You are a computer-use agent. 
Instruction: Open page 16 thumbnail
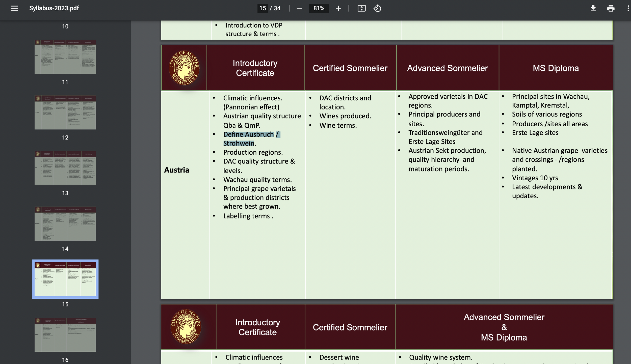click(x=65, y=335)
